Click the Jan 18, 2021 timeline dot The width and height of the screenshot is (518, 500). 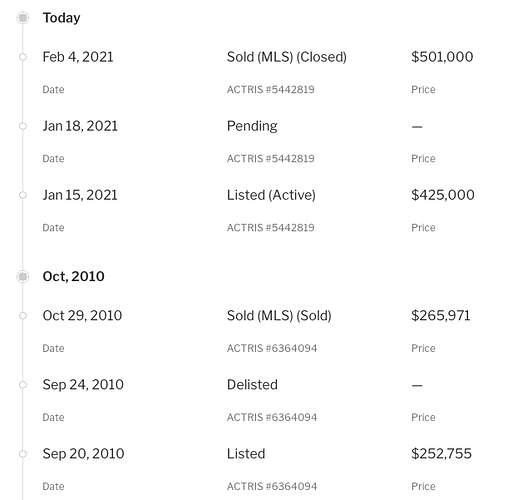point(23,126)
